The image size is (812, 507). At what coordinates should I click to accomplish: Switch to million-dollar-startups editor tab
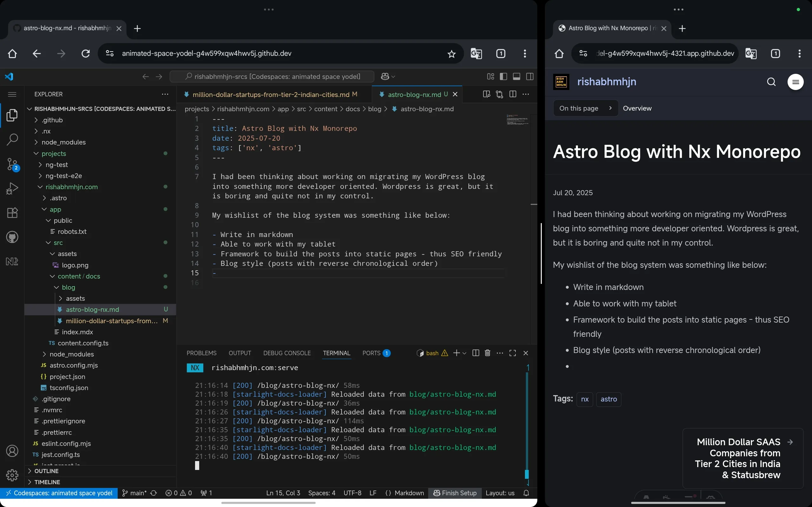(x=271, y=94)
